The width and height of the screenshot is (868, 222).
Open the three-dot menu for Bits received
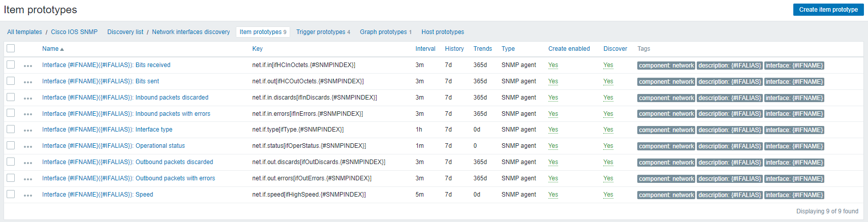click(28, 66)
